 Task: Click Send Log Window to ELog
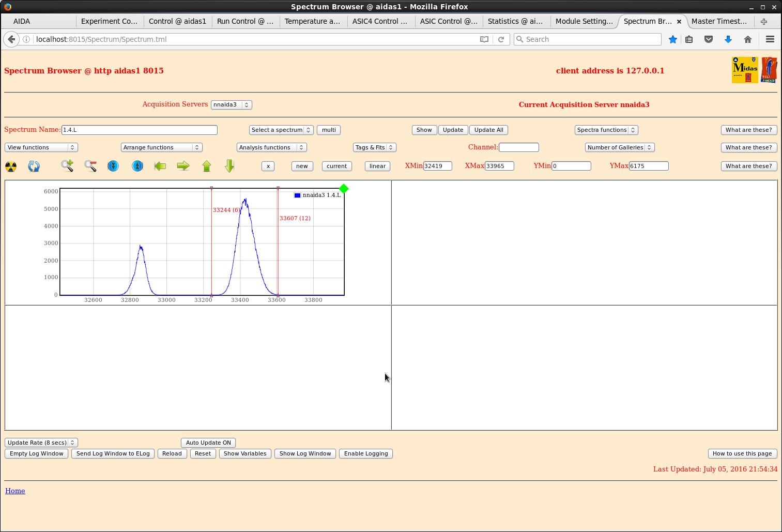[113, 453]
